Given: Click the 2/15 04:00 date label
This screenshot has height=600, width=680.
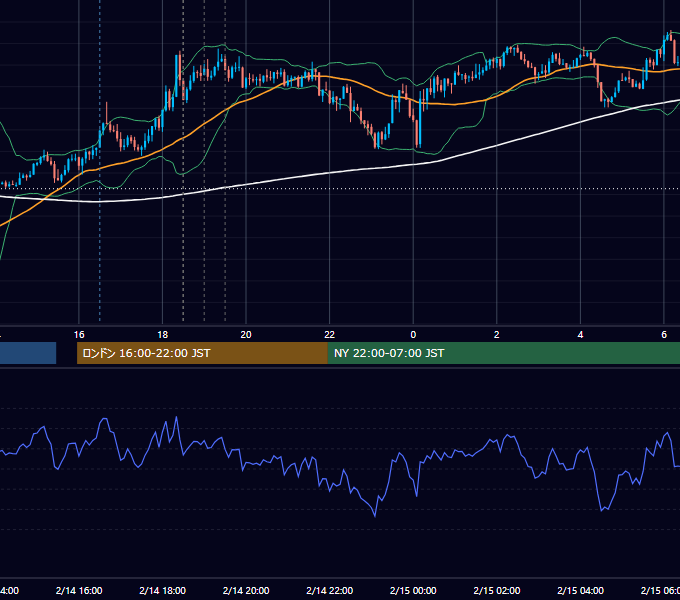Looking at the screenshot, I should tap(580, 590).
